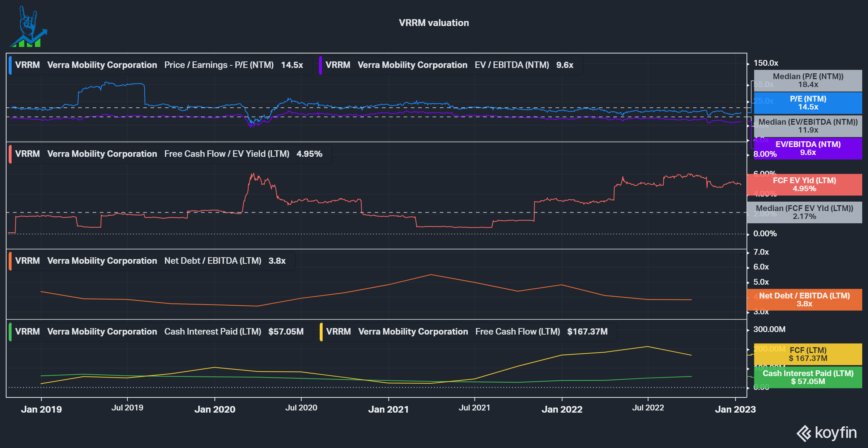868x448 pixels.
Task: Click the blue P/E (NTM) 14.5x tag
Action: click(808, 103)
